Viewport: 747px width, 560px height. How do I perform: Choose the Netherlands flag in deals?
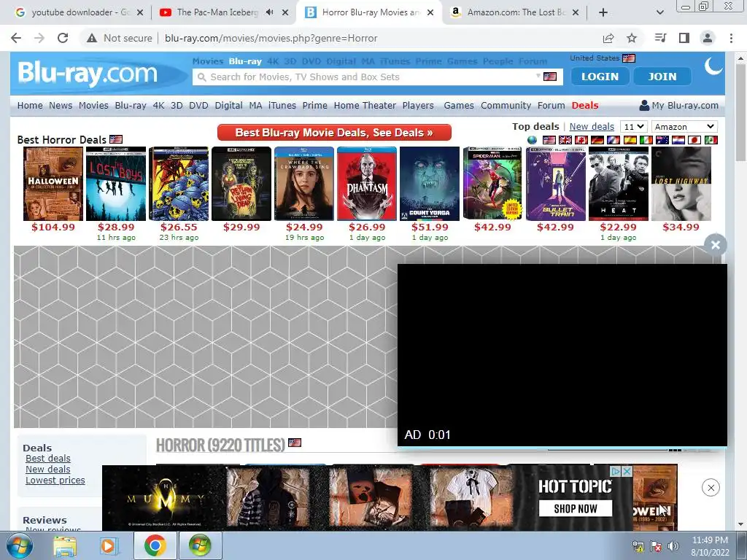678,140
